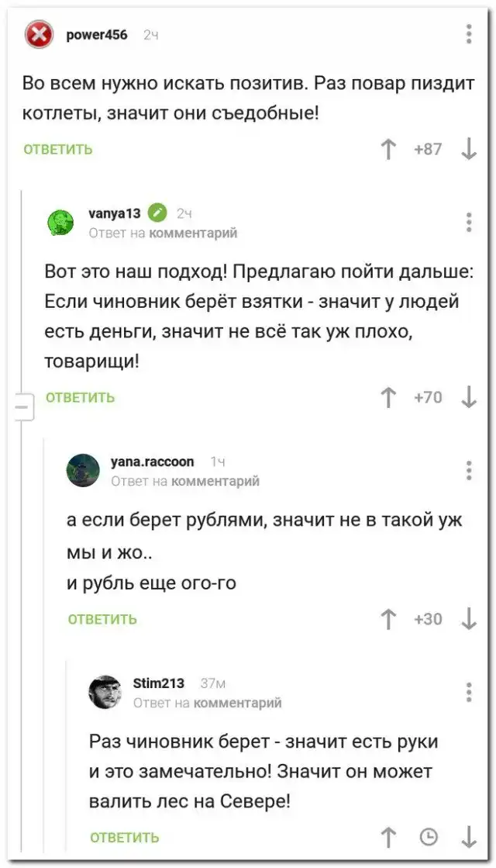Image resolution: width=496 pixels, height=868 pixels.
Task: Click the power456 red avatar
Action: point(40,35)
